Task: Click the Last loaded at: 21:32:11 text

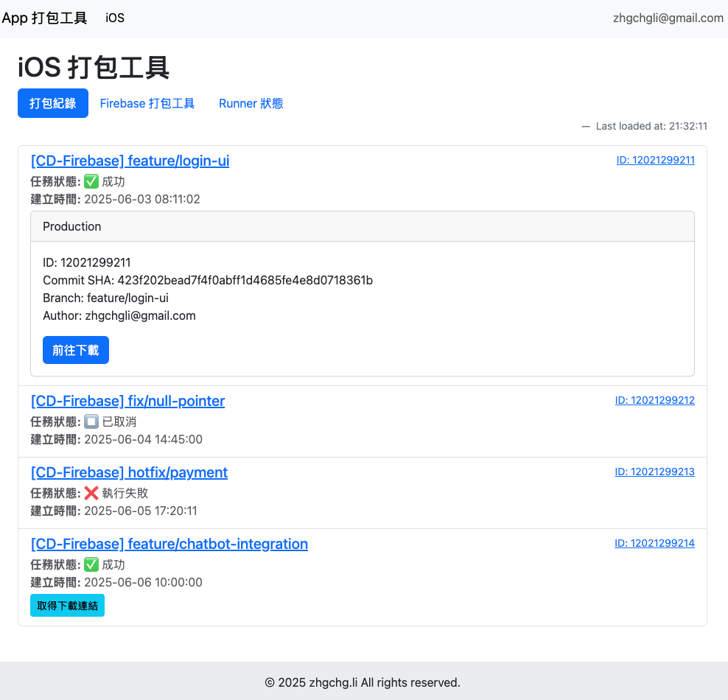Action: [x=651, y=126]
